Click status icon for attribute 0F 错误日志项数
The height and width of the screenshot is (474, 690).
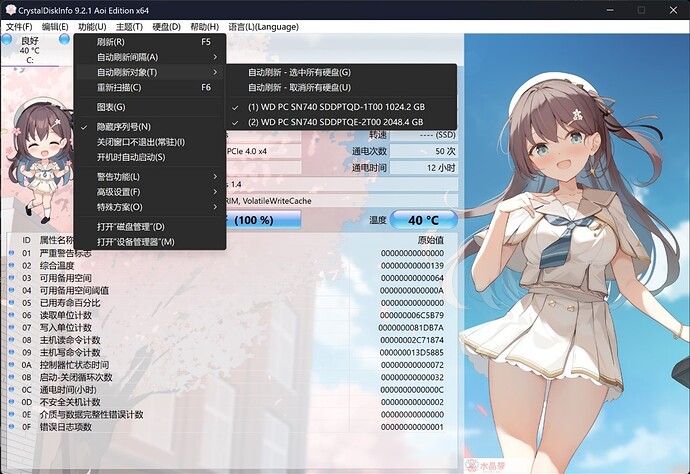(11, 427)
